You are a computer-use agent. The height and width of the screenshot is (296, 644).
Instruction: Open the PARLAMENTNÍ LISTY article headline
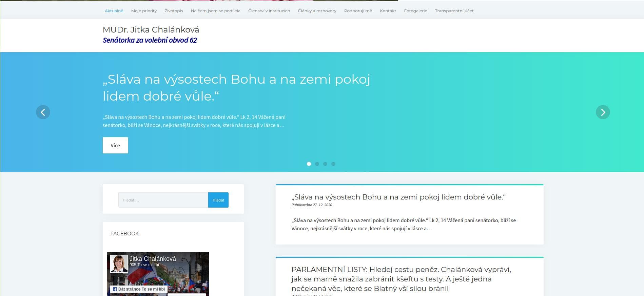[401, 279]
